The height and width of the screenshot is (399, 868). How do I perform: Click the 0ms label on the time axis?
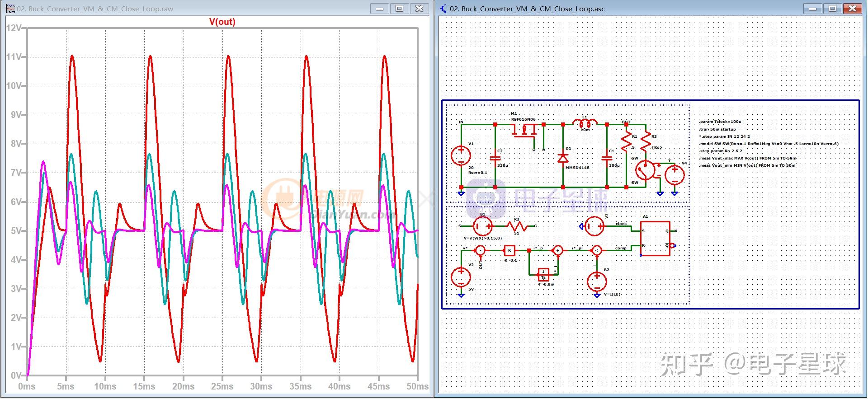(x=27, y=386)
